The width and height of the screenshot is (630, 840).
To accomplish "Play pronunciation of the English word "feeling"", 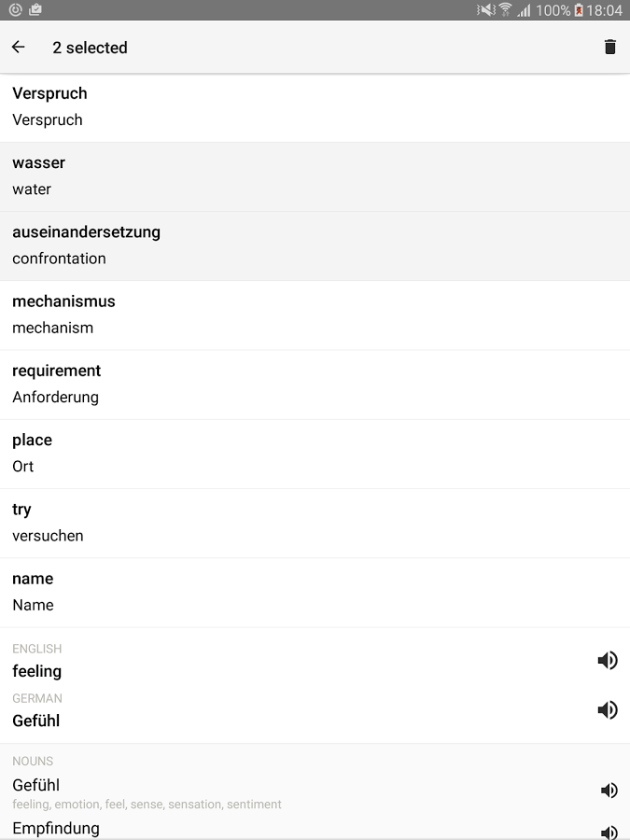I will pos(608,660).
